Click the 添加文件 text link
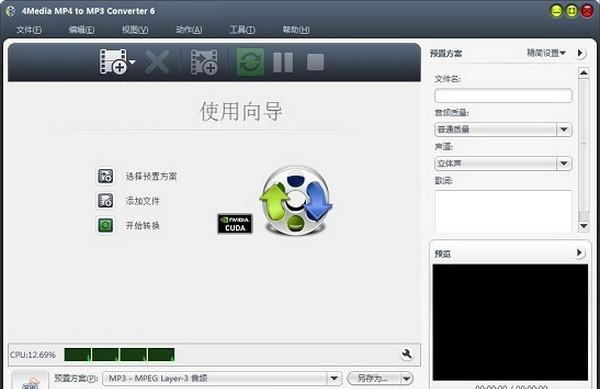600x389 pixels. click(x=142, y=201)
